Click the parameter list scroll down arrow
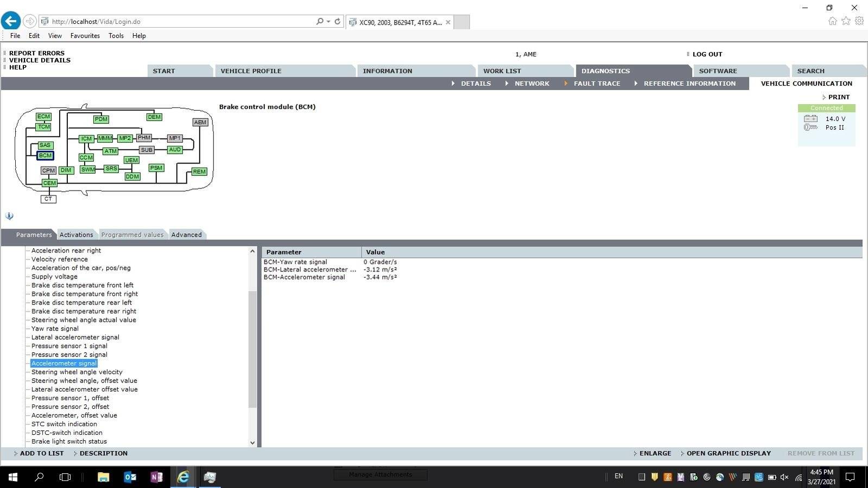The width and height of the screenshot is (868, 488). point(252,442)
